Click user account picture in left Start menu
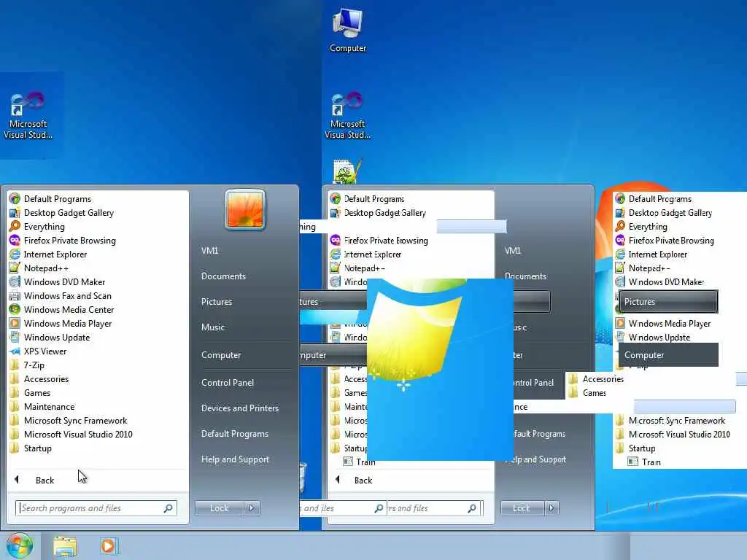747x560 pixels. [x=245, y=209]
